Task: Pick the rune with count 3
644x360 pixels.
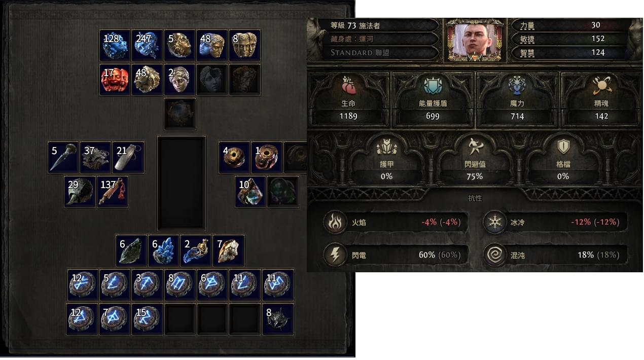Action: 147,285
